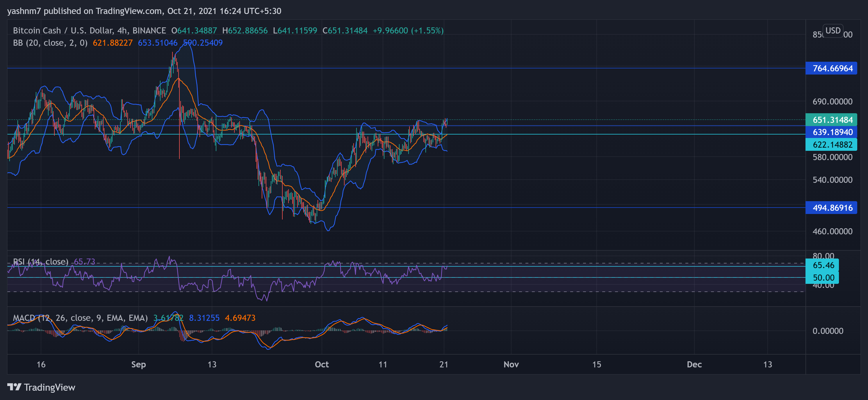Click the low price L641.11599 in header
The height and width of the screenshot is (400, 868).
tap(295, 31)
